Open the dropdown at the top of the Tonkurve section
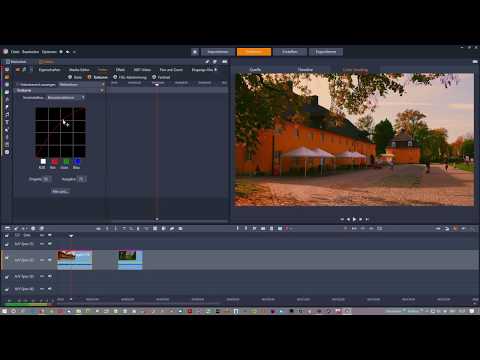Viewport: 480px width, 360px height. click(x=66, y=98)
